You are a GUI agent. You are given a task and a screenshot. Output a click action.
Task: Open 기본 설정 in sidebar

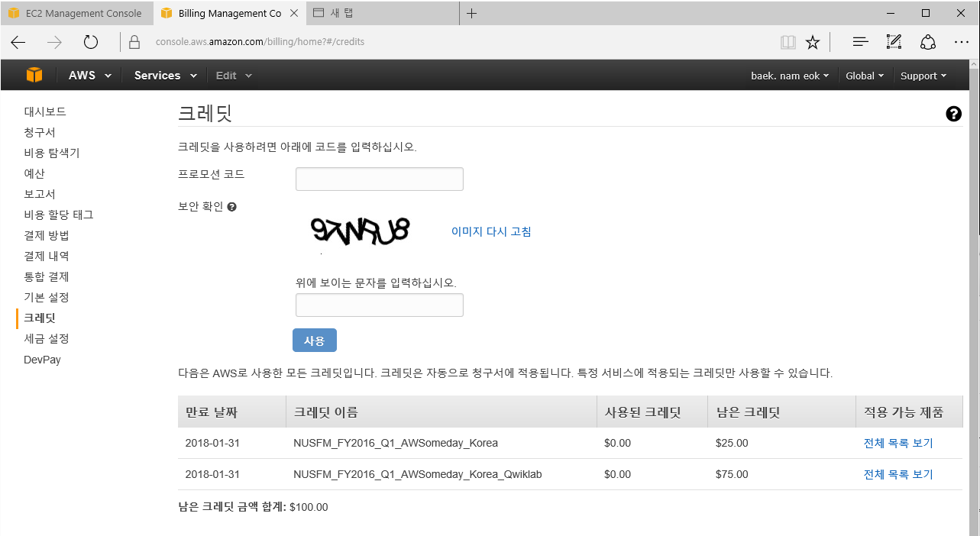(47, 297)
